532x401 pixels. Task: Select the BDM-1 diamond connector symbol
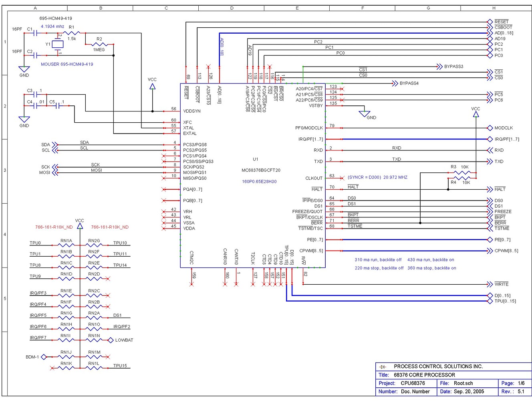pos(43,356)
